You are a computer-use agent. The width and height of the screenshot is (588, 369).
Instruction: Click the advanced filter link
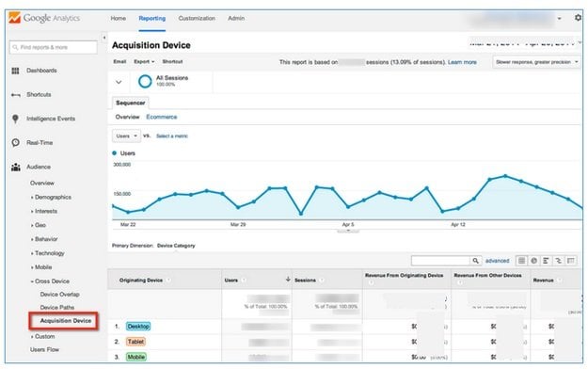click(x=498, y=261)
